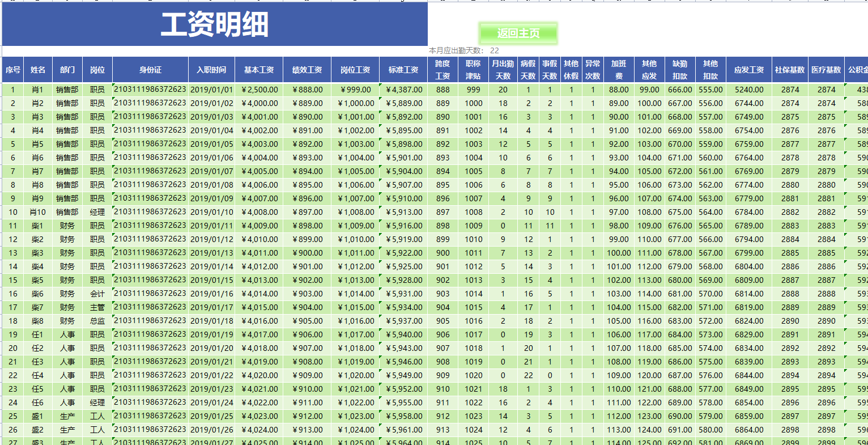Click 销售部 in the 肖5 row
Screen dimensions: 868x445
tap(67, 144)
